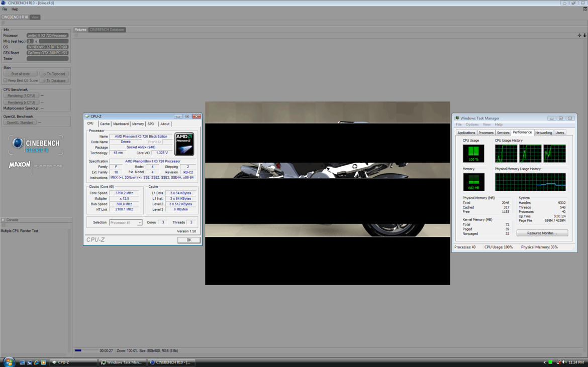Click the taskbar clock showing 11:24 PM
The height and width of the screenshot is (367, 588).
[576, 362]
